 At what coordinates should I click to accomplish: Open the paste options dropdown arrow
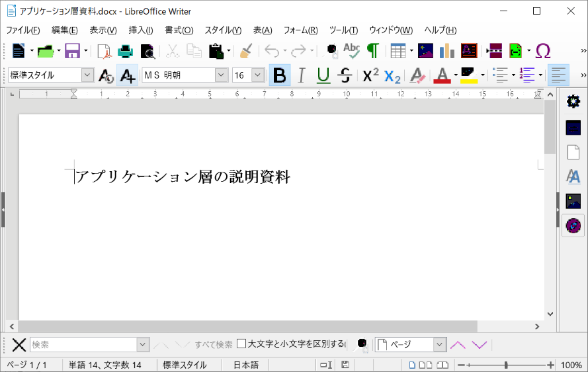229,51
